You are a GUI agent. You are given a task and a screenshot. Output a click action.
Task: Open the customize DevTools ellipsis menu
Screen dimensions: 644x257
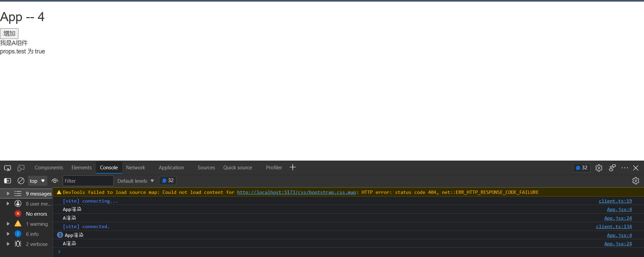tap(625, 168)
